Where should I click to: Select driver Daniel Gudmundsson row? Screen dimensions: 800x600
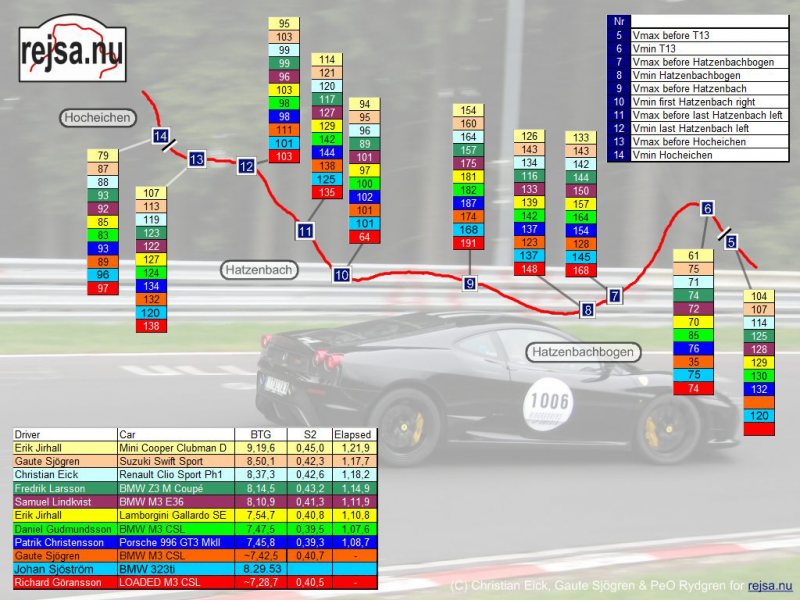[x=195, y=529]
